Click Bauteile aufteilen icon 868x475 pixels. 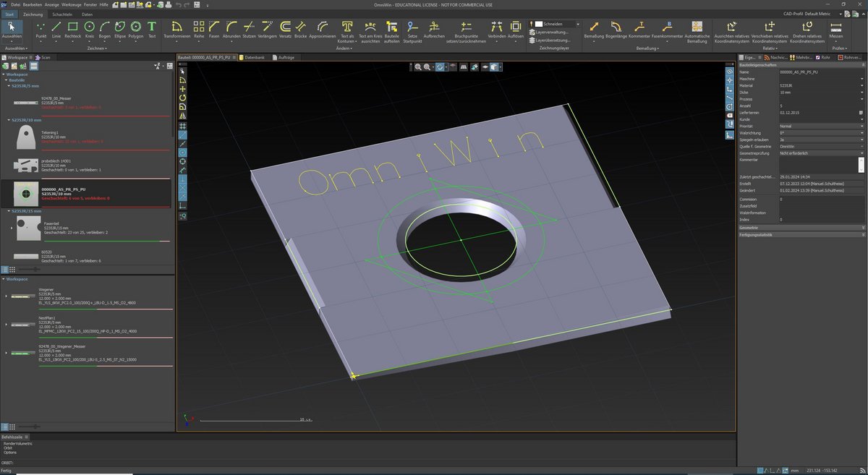pyautogui.click(x=391, y=32)
